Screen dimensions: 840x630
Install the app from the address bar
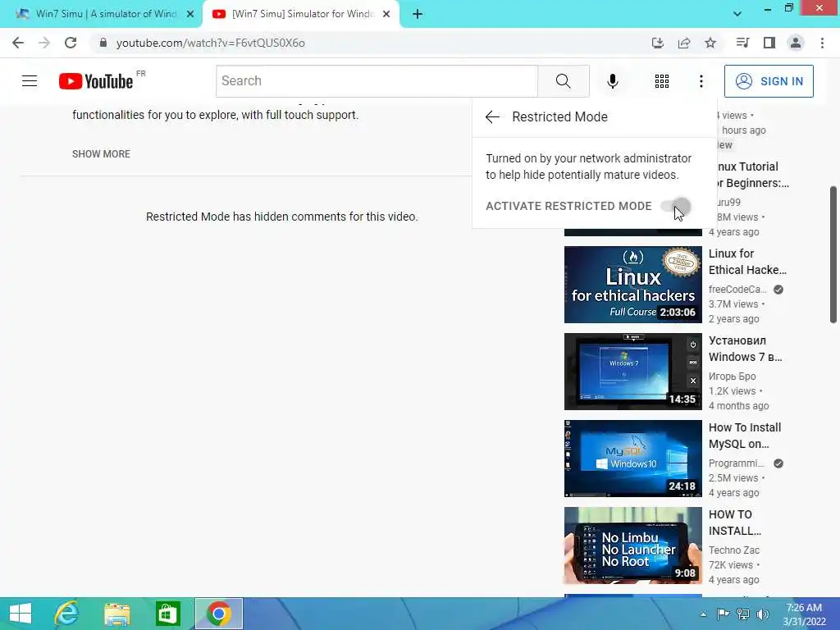tap(657, 43)
